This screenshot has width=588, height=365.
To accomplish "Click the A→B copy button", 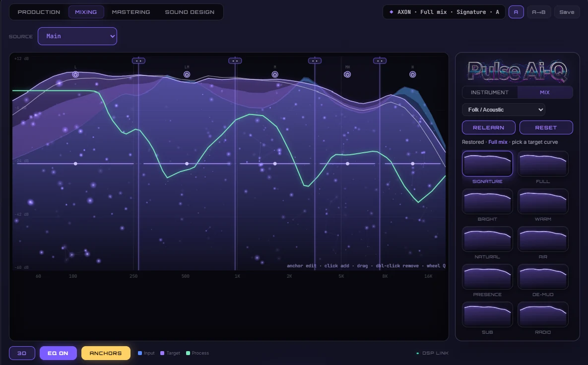I will click(538, 12).
